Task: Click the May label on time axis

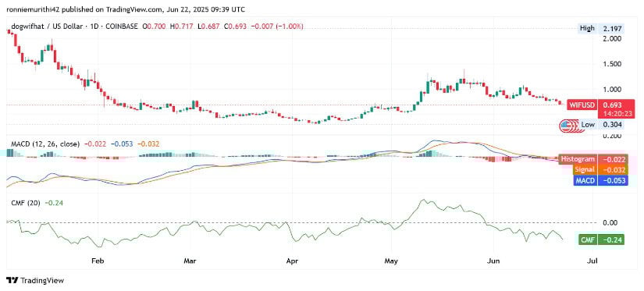Action: tap(391, 261)
